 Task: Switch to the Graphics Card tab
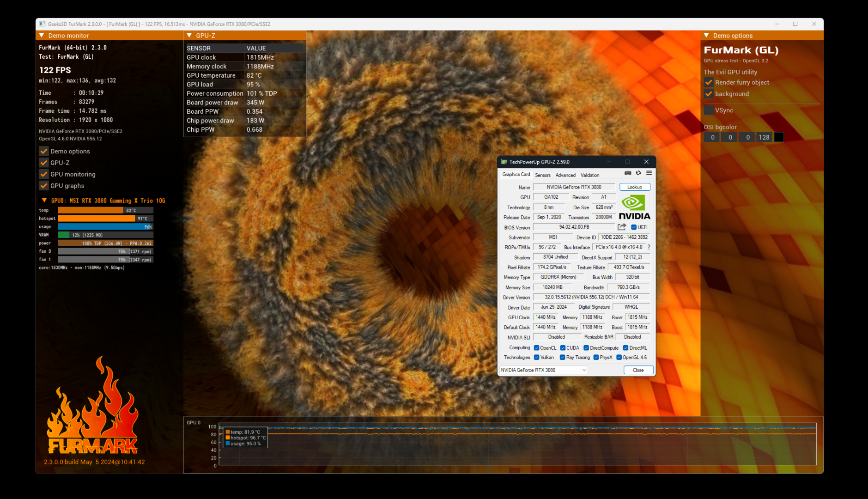click(x=516, y=175)
